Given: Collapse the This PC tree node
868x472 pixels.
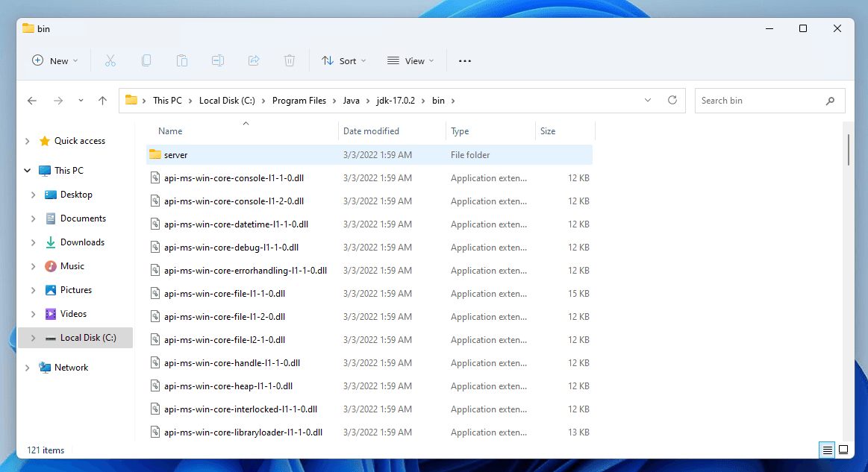Looking at the screenshot, I should point(27,171).
